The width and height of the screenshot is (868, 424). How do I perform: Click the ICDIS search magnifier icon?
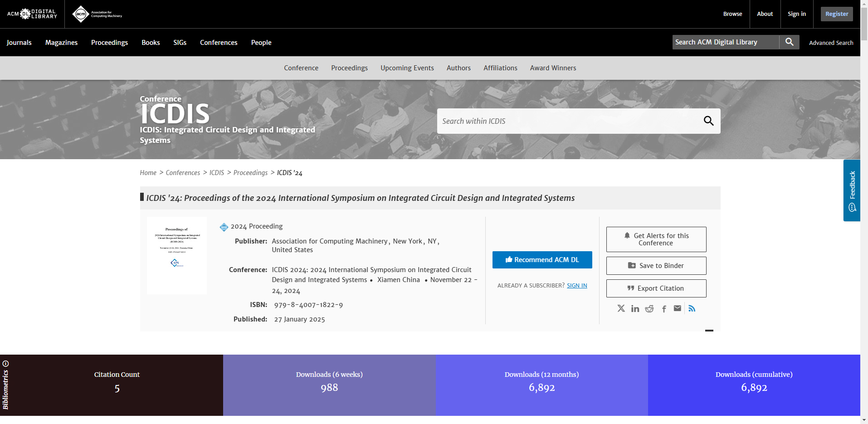708,121
